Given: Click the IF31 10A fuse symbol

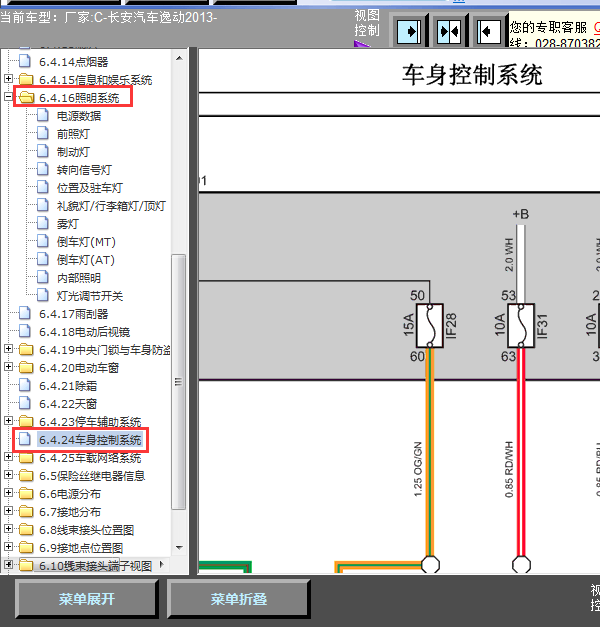Looking at the screenshot, I should (521, 325).
